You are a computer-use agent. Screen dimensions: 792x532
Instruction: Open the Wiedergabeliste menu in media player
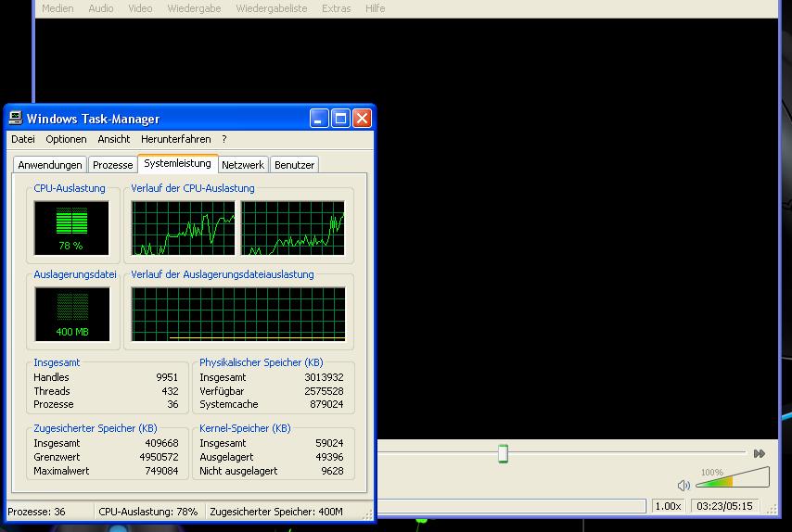tap(271, 8)
